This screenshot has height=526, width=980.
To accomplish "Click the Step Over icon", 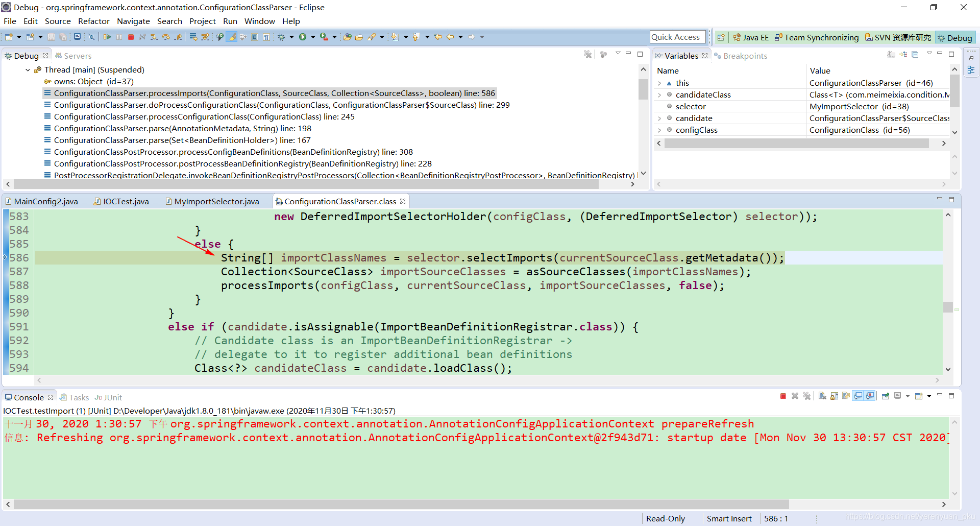I will 166,37.
